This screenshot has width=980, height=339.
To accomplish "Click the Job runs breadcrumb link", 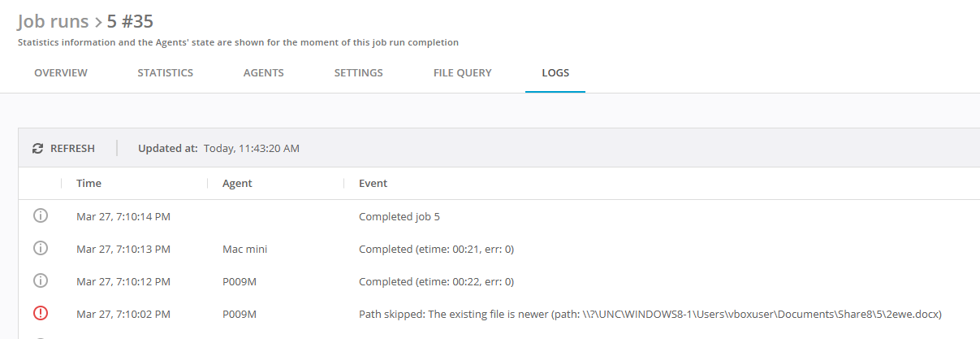I will tap(53, 21).
